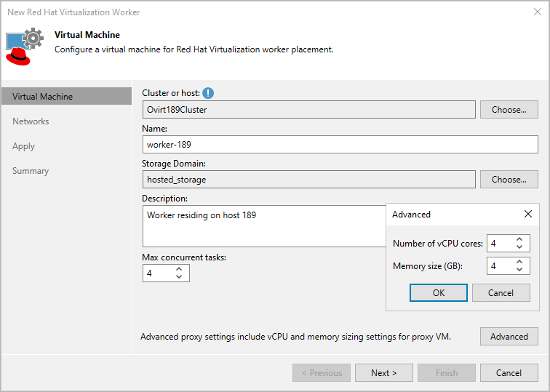The image size is (550, 392).
Task: Click the 'Storage Domain:' label
Action: coord(174,164)
